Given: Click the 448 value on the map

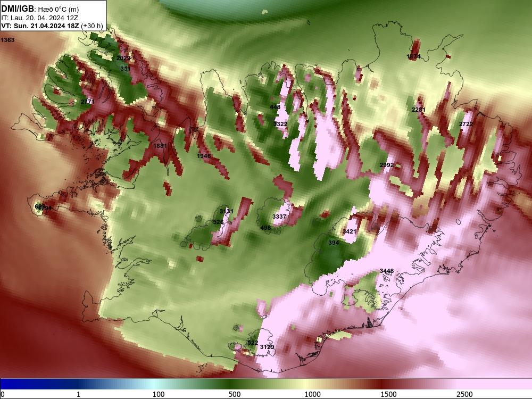Looking at the screenshot, I should 275,107.
